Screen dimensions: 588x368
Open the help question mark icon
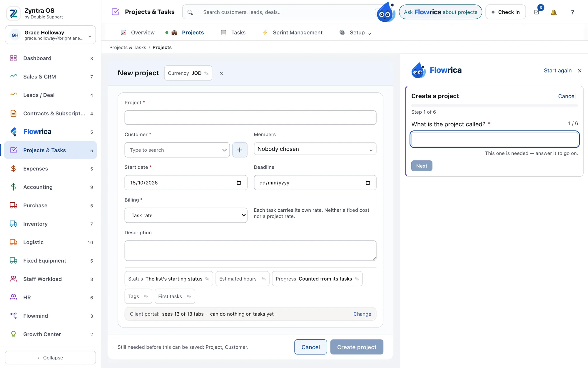pos(572,12)
